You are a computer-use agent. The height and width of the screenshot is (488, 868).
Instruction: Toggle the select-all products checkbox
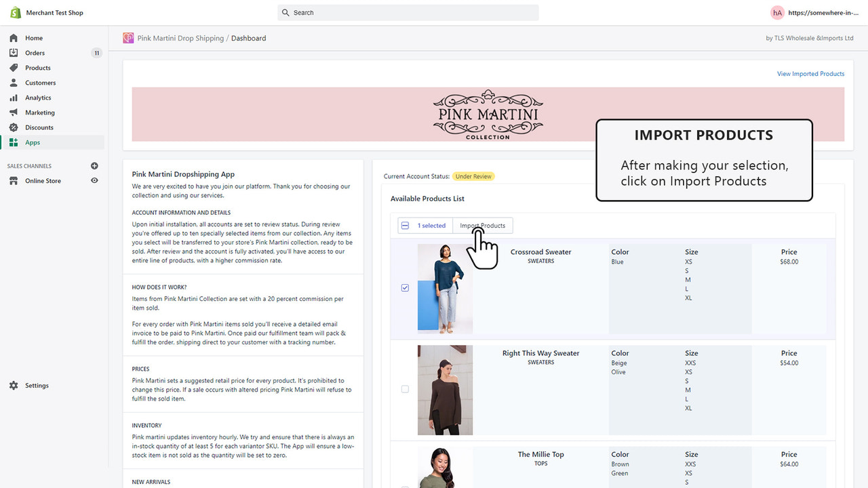(x=406, y=226)
